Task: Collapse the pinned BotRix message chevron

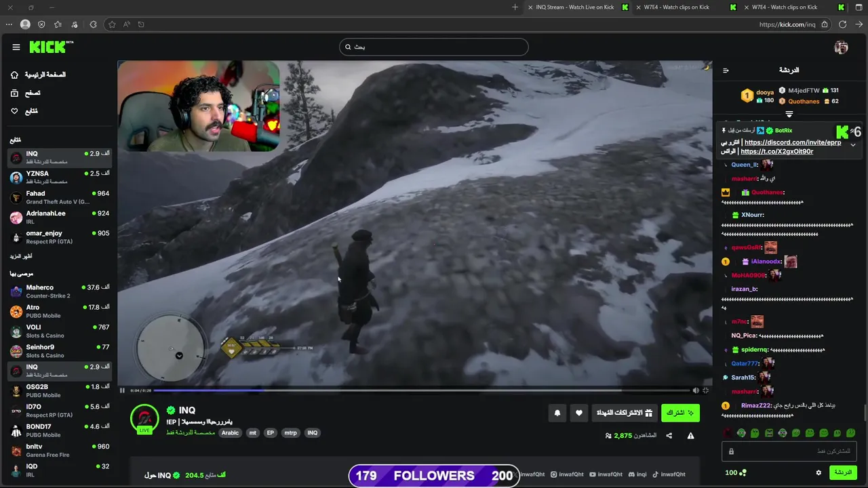Action: pos(853,145)
